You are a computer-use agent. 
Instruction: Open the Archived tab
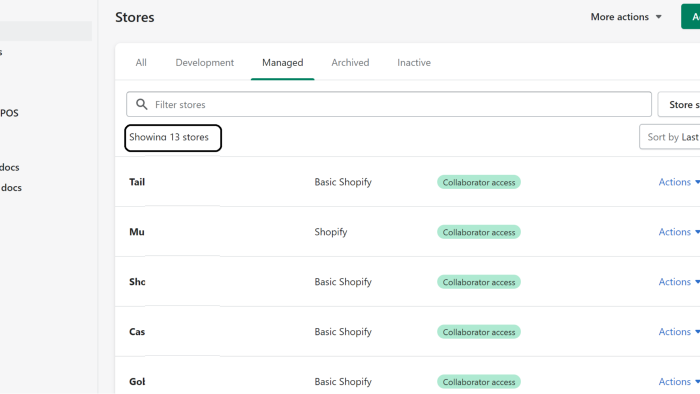350,63
